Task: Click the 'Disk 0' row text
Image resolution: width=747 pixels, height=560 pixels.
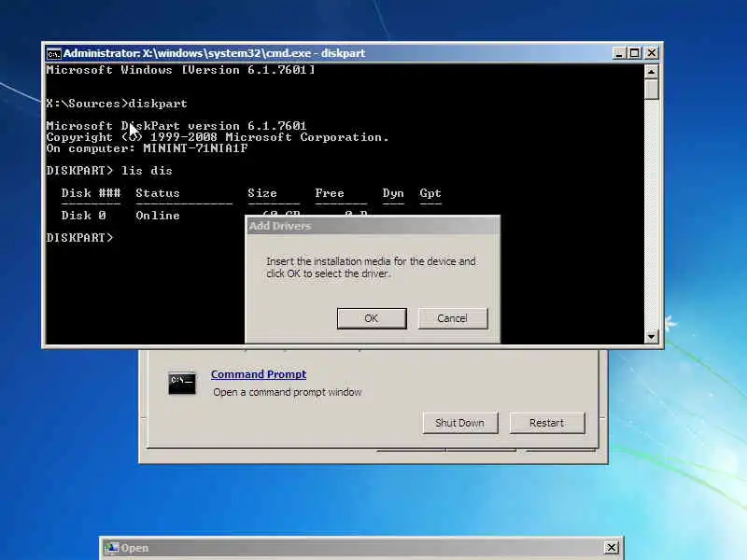Action: 83,216
